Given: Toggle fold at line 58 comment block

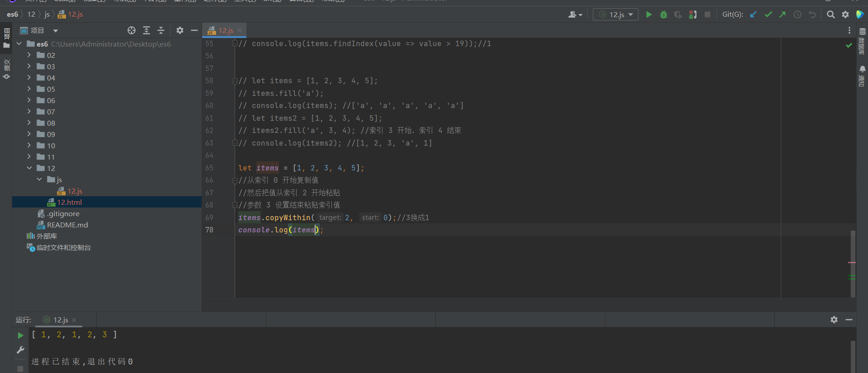Looking at the screenshot, I should coord(235,81).
